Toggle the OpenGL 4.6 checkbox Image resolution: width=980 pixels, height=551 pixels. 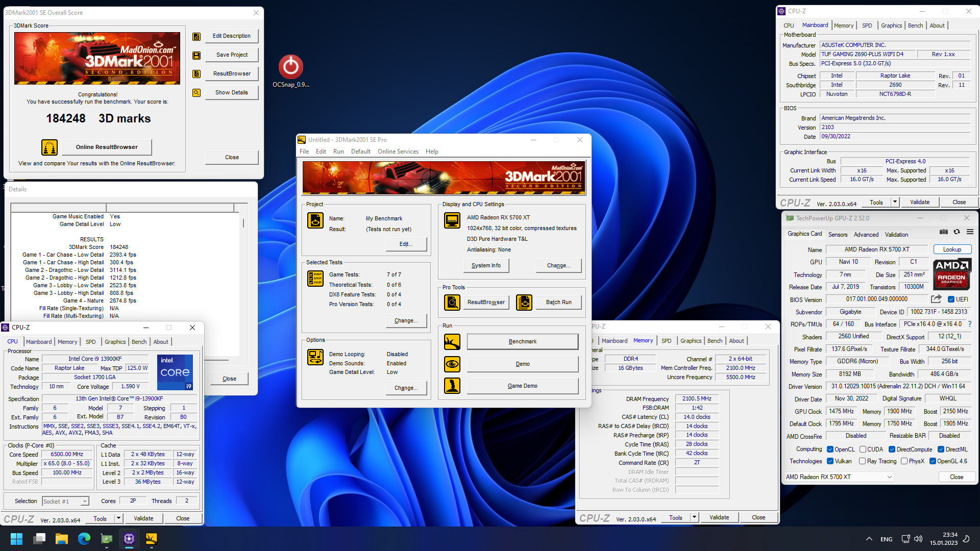pos(933,461)
